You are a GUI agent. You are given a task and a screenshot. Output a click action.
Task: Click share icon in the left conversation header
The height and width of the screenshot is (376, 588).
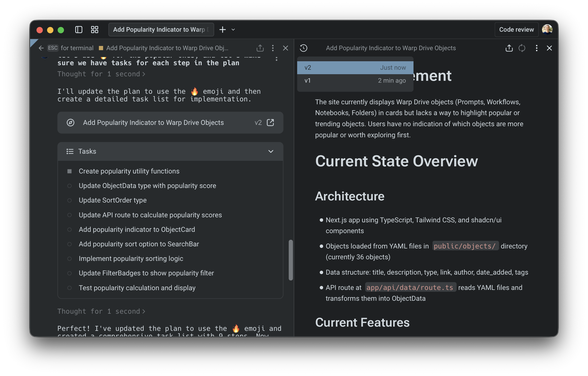[x=260, y=48]
